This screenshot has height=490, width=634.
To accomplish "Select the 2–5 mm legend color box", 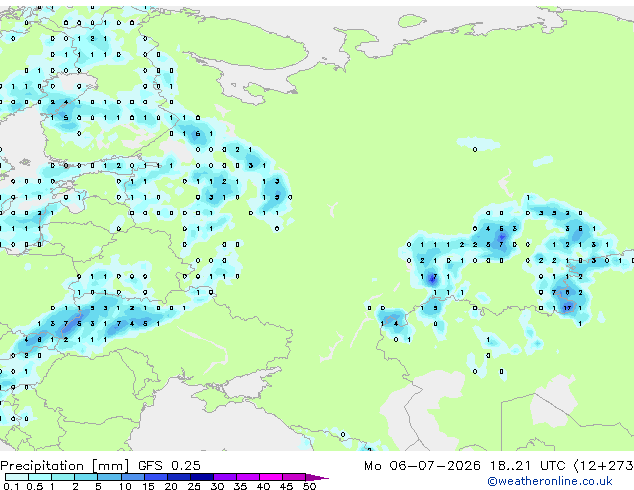I will 86,477.
